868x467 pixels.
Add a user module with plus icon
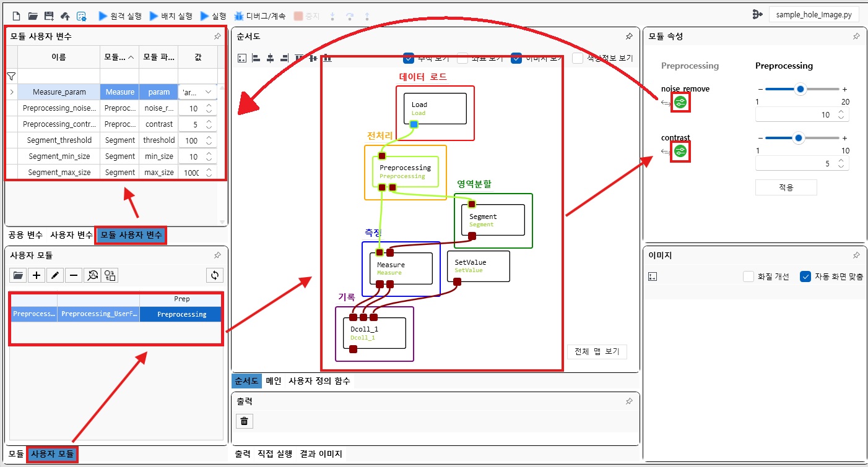(37, 275)
